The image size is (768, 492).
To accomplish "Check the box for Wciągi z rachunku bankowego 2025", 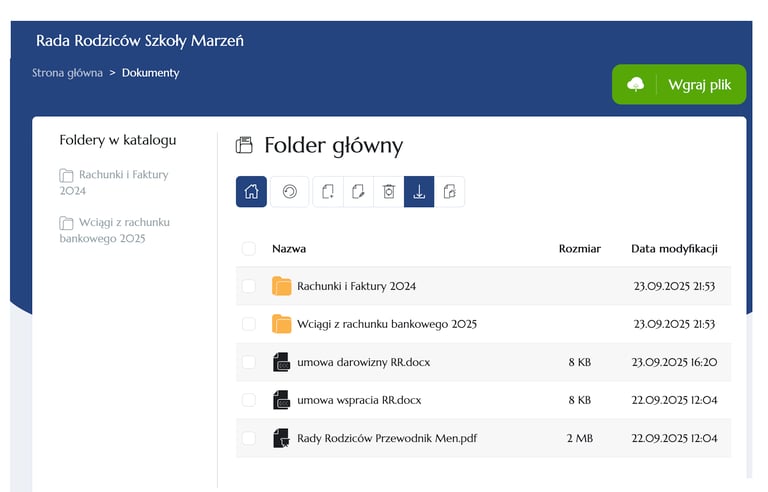I will 249,324.
